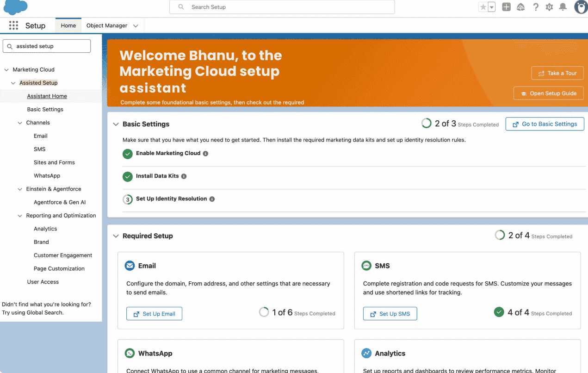
Task: Open Email in the sidebar tree
Action: 41,136
